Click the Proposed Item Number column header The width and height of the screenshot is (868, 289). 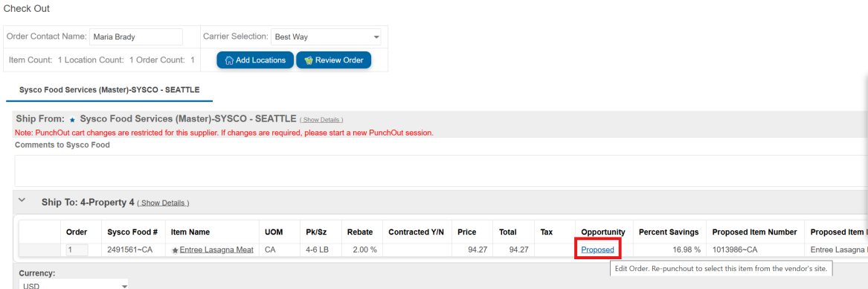click(754, 232)
